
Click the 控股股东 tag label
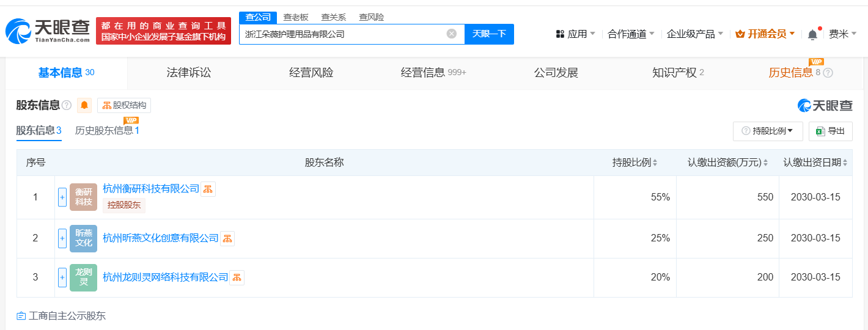(124, 205)
